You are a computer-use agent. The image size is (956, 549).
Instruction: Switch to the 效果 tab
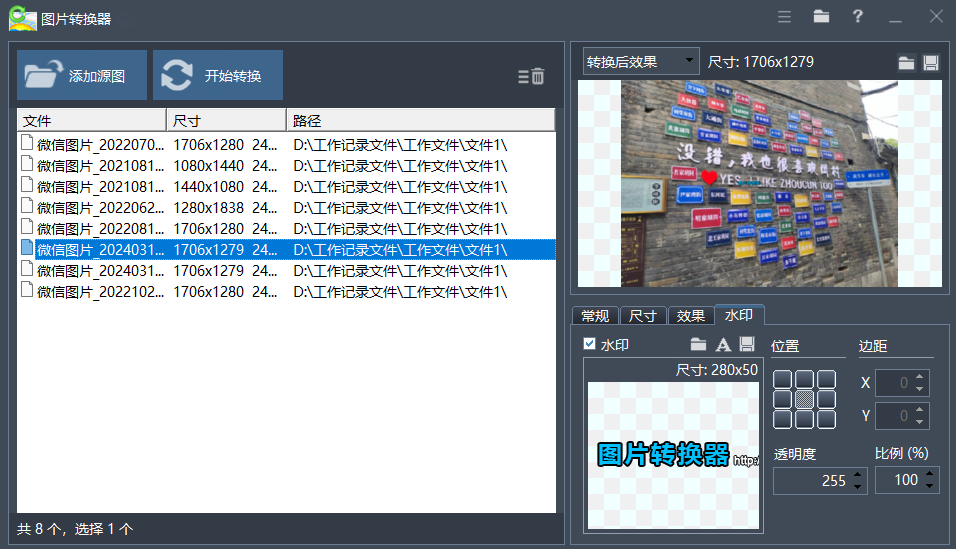690,316
